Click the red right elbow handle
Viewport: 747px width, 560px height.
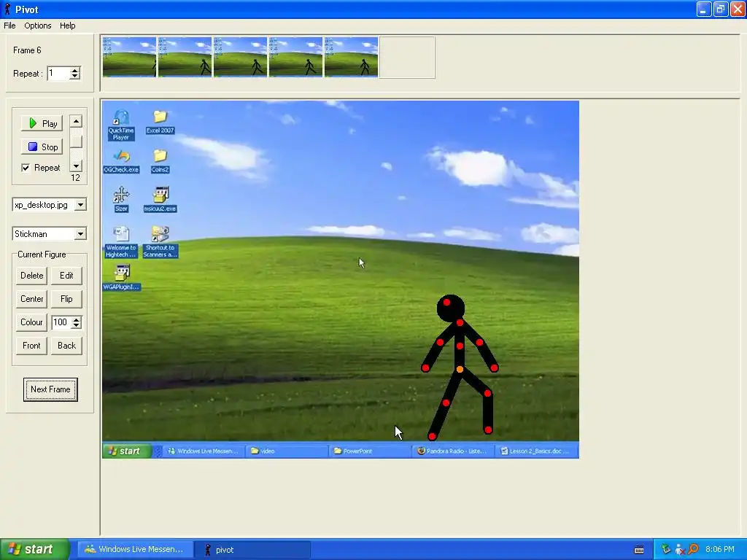479,342
